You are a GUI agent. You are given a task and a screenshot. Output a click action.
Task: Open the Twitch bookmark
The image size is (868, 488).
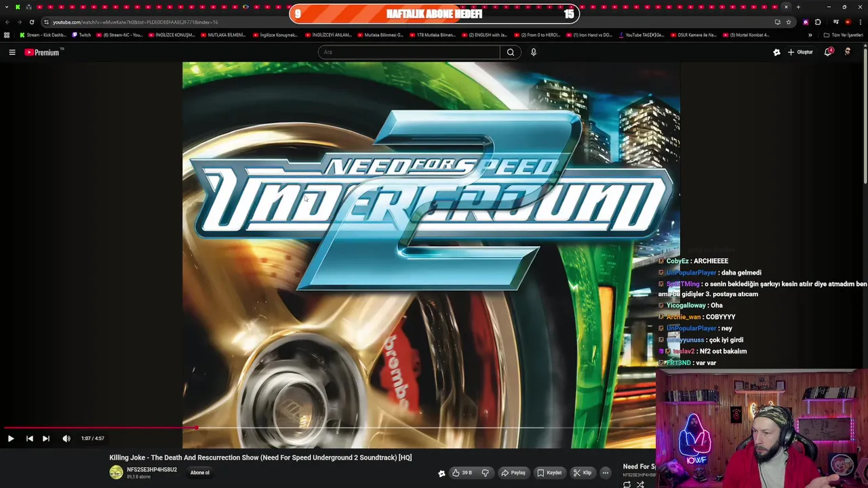(81, 35)
